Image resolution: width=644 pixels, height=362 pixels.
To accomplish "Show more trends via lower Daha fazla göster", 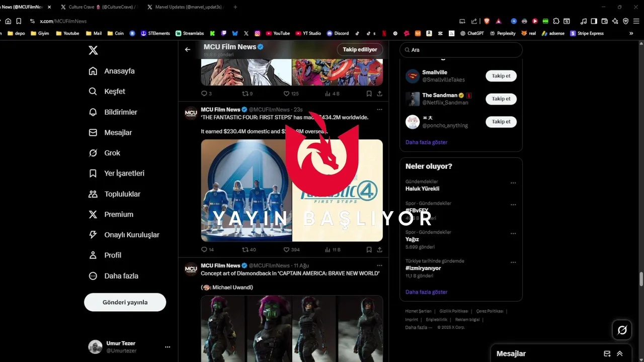I will (426, 292).
